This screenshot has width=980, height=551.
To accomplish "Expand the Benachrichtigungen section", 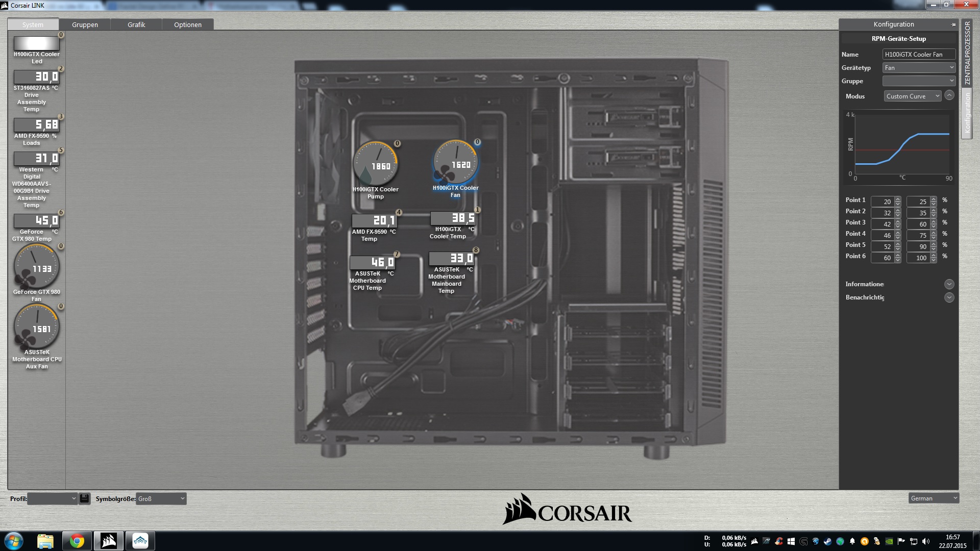I will coord(949,297).
